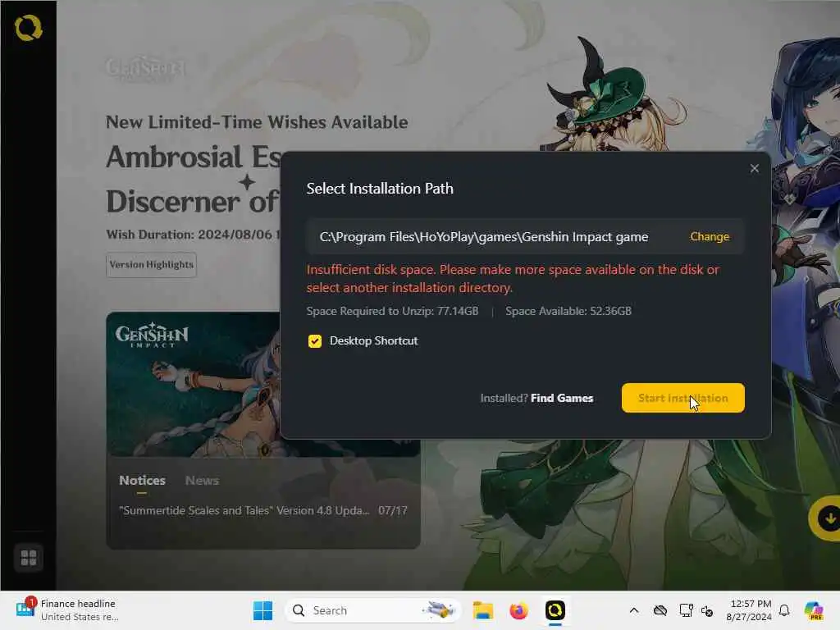840x630 pixels.
Task: Click the Start Installation button
Action: point(682,398)
